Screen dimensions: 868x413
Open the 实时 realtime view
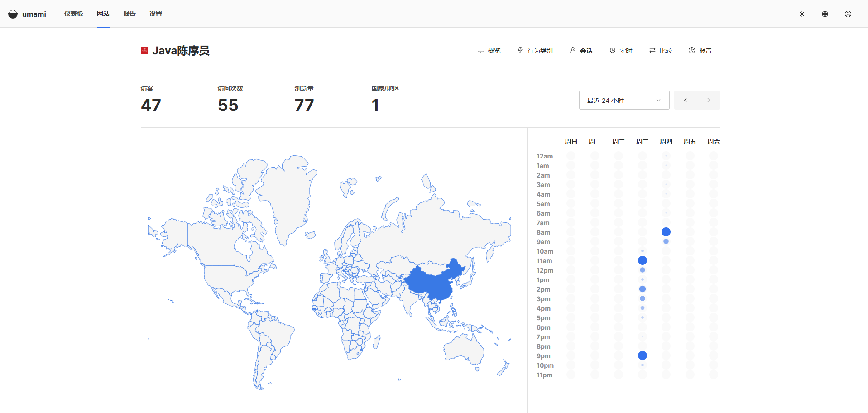[621, 51]
